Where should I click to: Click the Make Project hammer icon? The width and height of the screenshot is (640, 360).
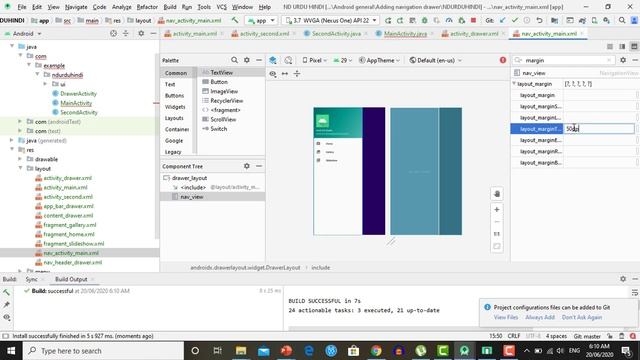[235, 20]
